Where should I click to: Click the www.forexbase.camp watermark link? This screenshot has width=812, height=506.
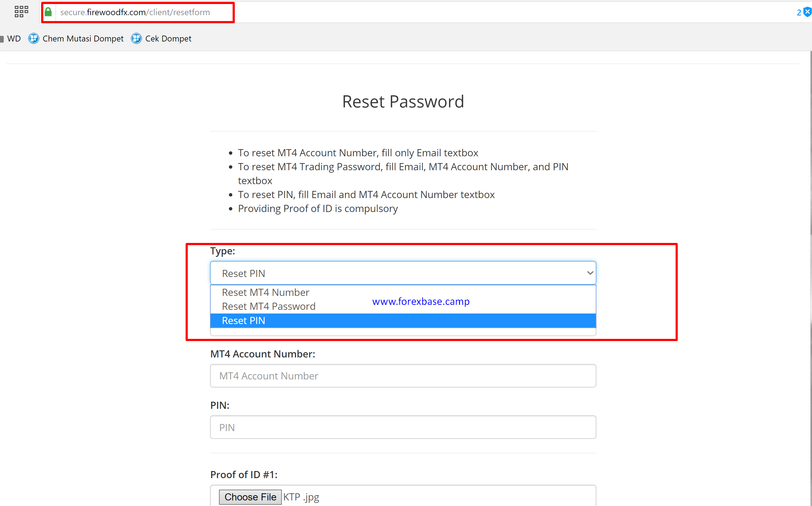point(421,301)
